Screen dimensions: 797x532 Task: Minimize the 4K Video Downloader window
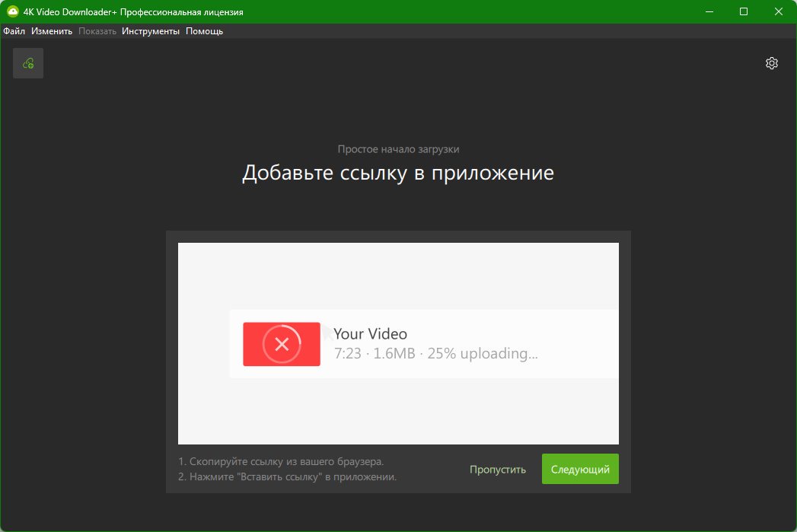coord(709,11)
